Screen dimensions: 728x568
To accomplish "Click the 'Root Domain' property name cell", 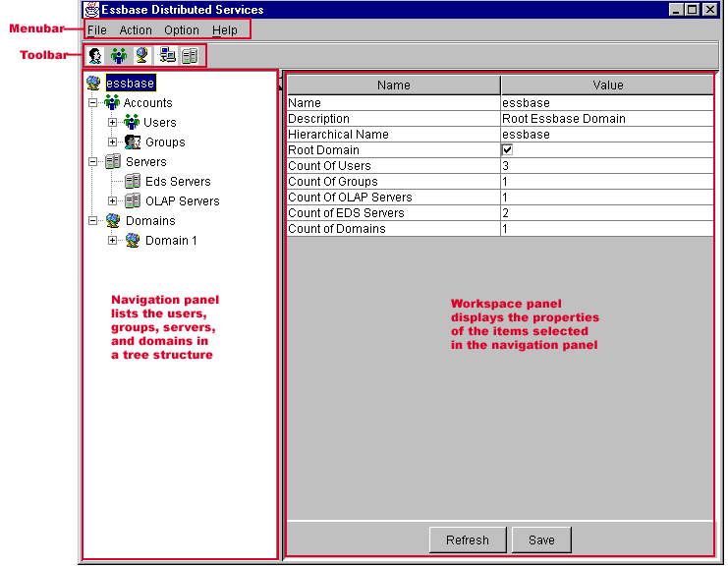I will [394, 150].
